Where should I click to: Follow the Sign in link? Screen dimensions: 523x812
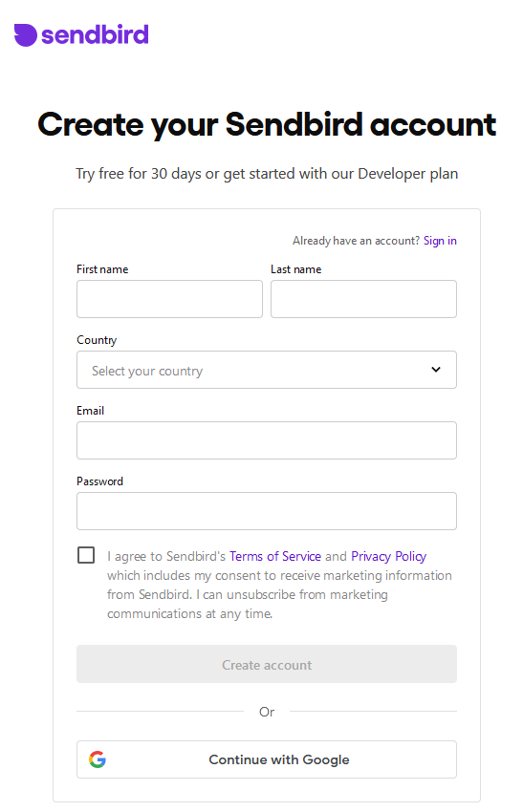tap(440, 241)
